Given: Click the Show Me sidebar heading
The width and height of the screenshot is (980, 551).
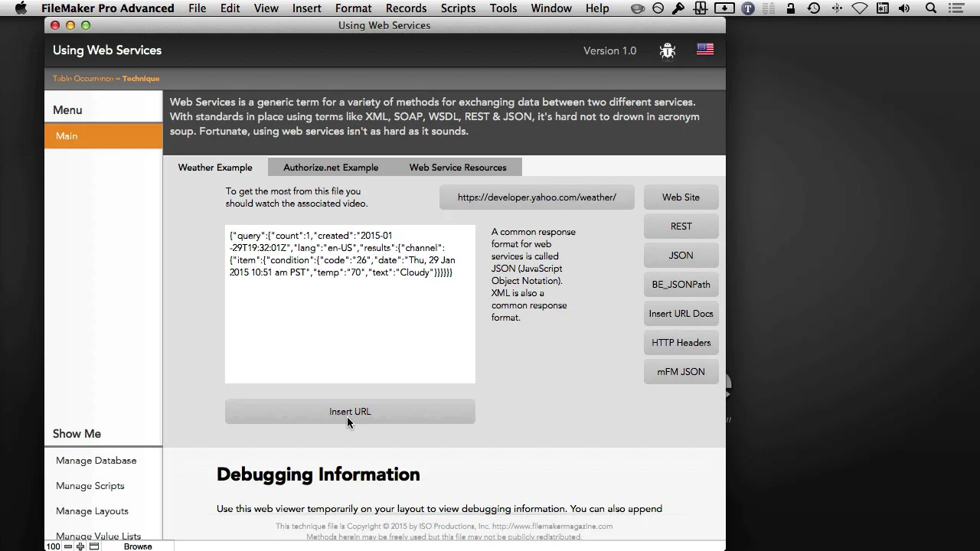Looking at the screenshot, I should [x=77, y=434].
